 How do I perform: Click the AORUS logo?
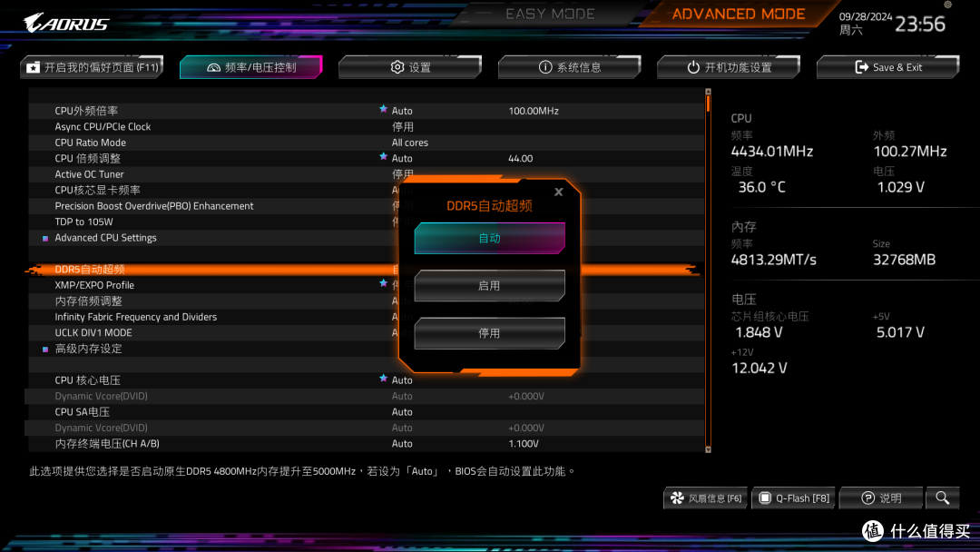tap(66, 23)
